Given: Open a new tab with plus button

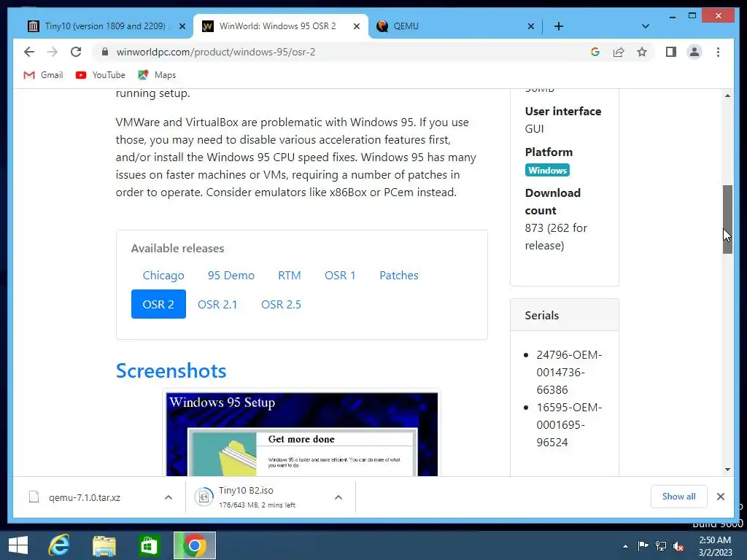Looking at the screenshot, I should 559,26.
